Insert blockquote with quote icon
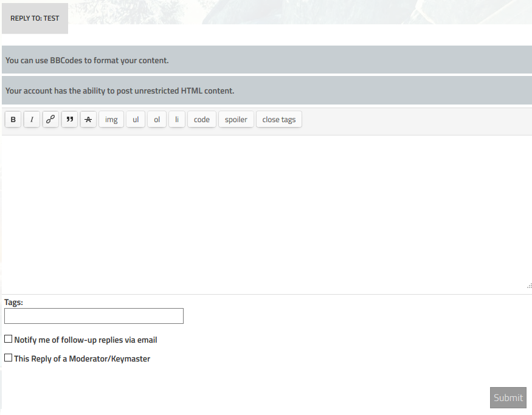 pyautogui.click(x=69, y=120)
